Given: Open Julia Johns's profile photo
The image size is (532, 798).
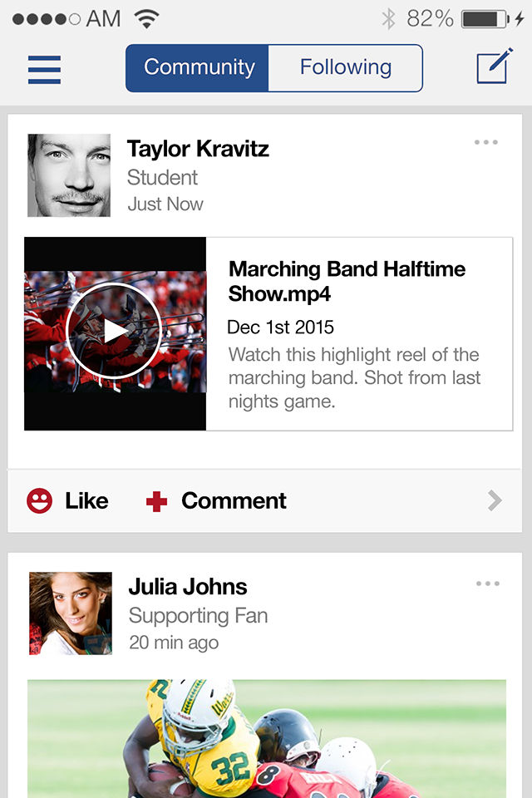Looking at the screenshot, I should 71,613.
